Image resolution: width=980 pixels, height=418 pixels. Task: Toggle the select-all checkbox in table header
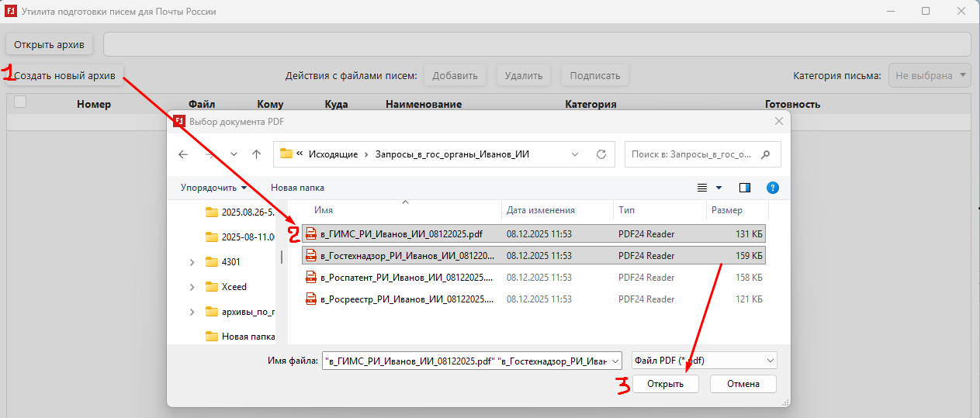[x=20, y=102]
